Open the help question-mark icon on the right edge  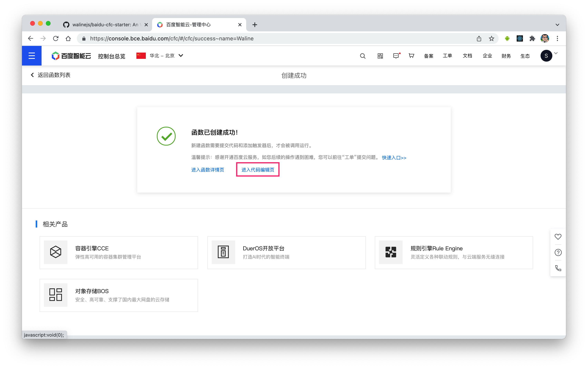point(558,252)
